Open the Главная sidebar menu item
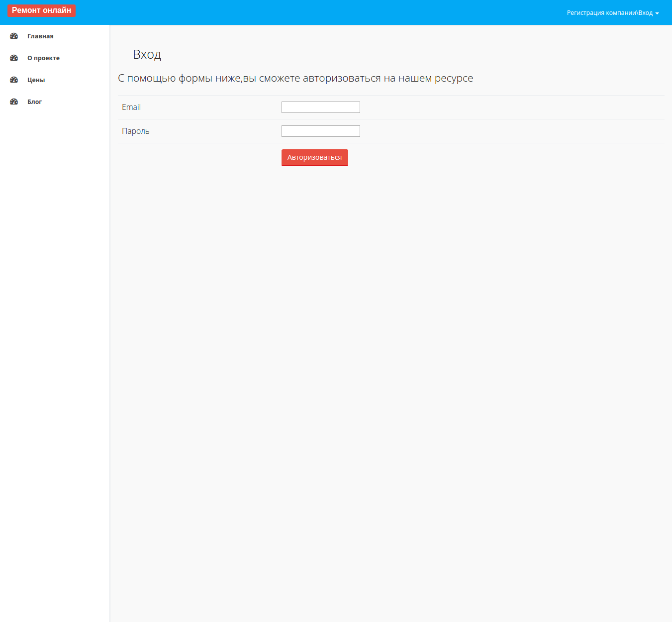The image size is (672, 622). tap(55, 36)
